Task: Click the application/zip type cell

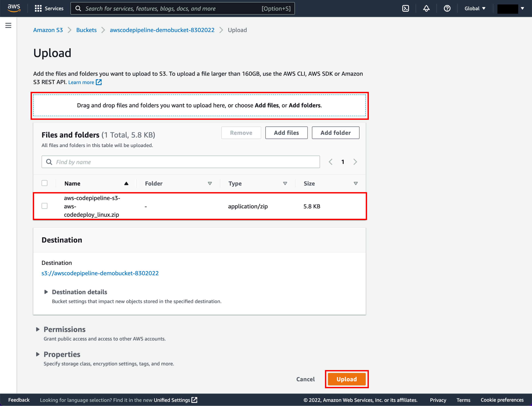Action: 248,206
